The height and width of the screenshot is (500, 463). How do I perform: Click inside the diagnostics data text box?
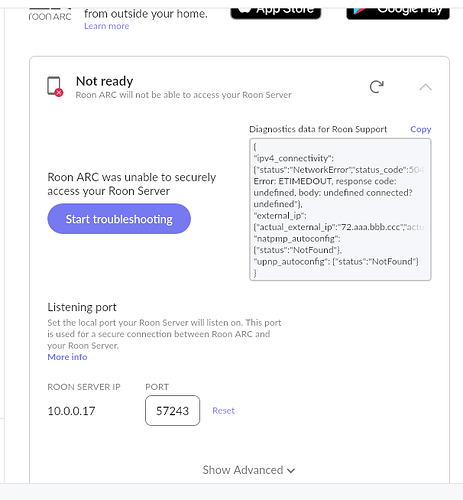click(x=340, y=210)
